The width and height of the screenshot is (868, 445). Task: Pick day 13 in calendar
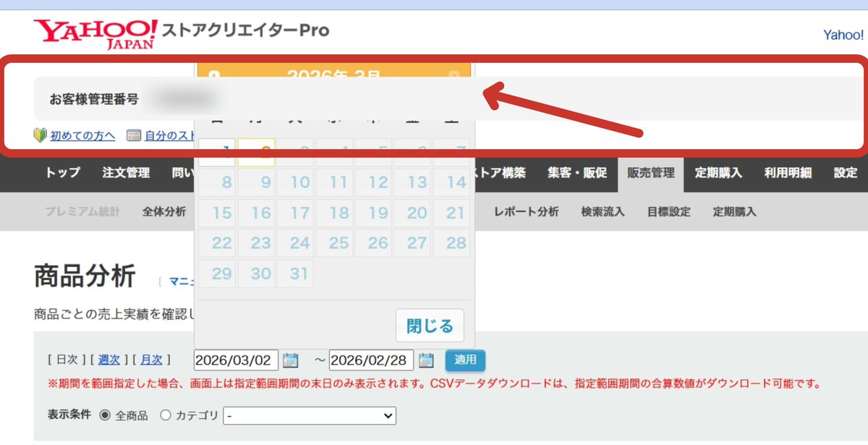(x=412, y=182)
